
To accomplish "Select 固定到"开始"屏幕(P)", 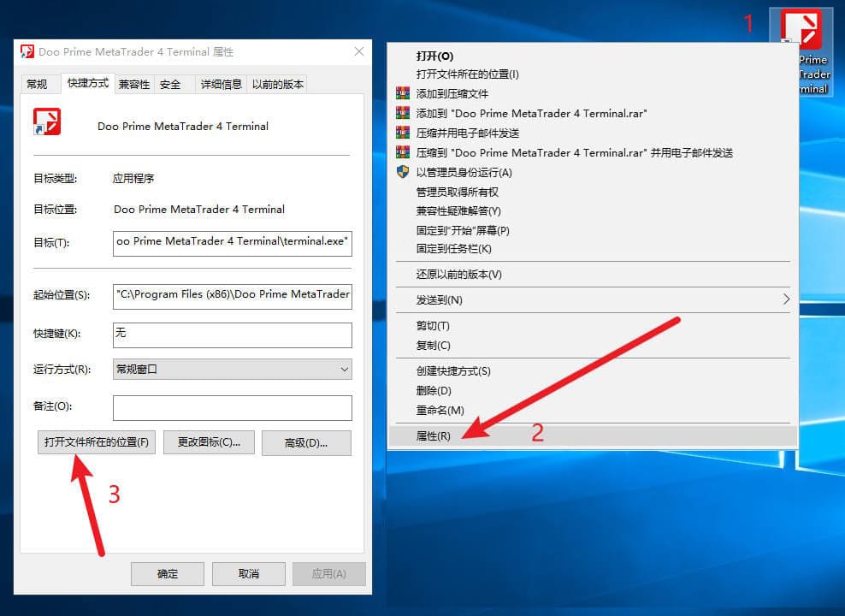I will click(593, 231).
